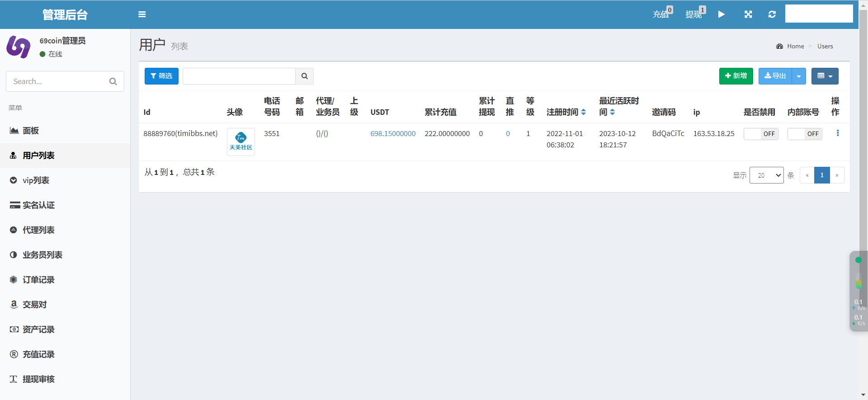This screenshot has width=868, height=400.
Task: Open the 充值 recharge notification
Action: pyautogui.click(x=661, y=14)
